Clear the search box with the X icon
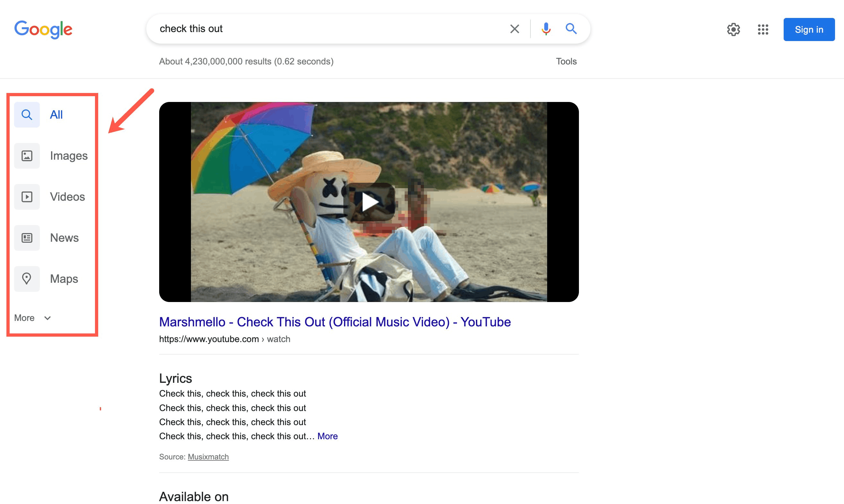The height and width of the screenshot is (504, 844). coord(514,29)
